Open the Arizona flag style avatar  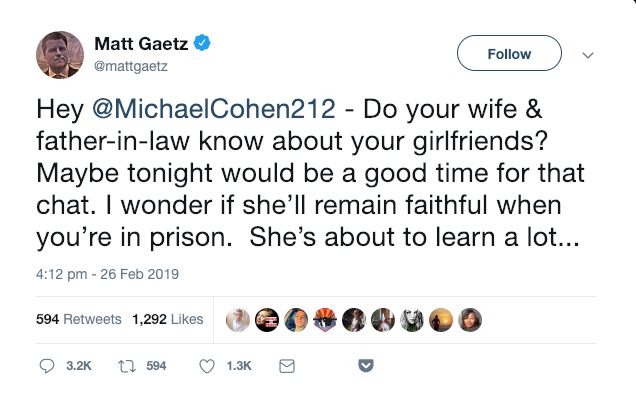[x=325, y=320]
